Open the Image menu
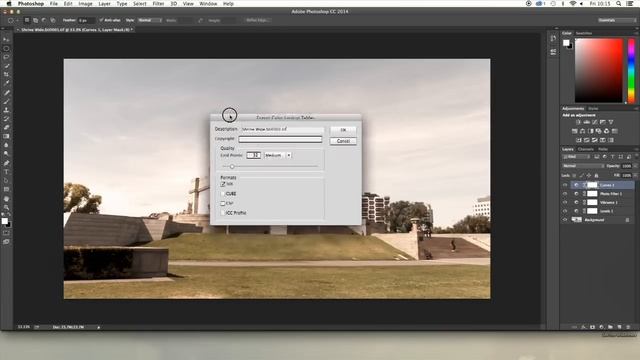This screenshot has height=360, width=640. click(85, 4)
